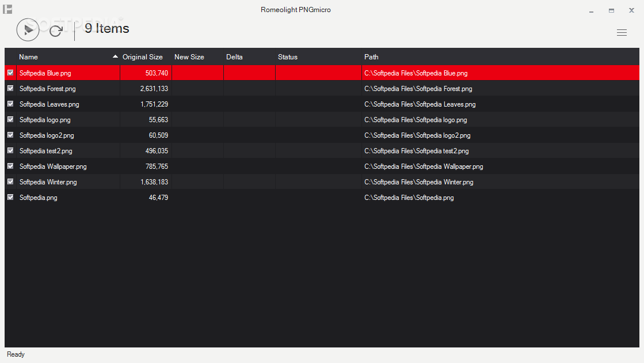Viewport: 644px width, 363px height.
Task: Select the Softpedia Forest.png file name
Action: point(48,89)
